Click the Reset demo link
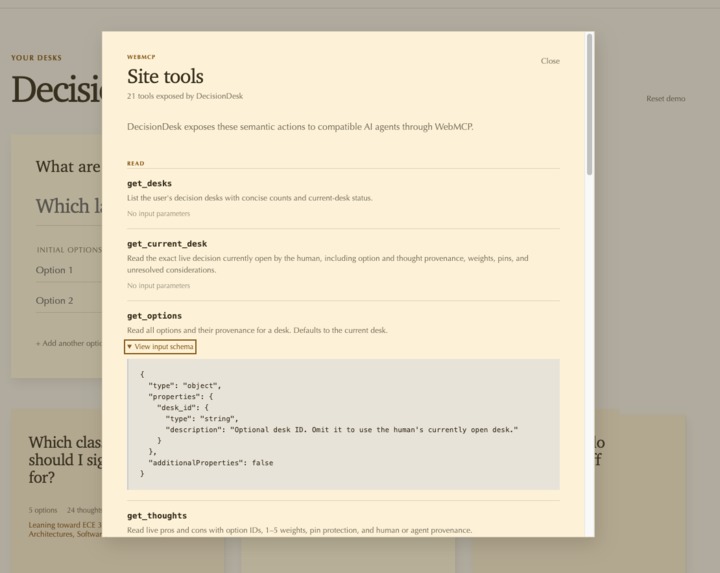The height and width of the screenshot is (573, 720). pyautogui.click(x=665, y=99)
